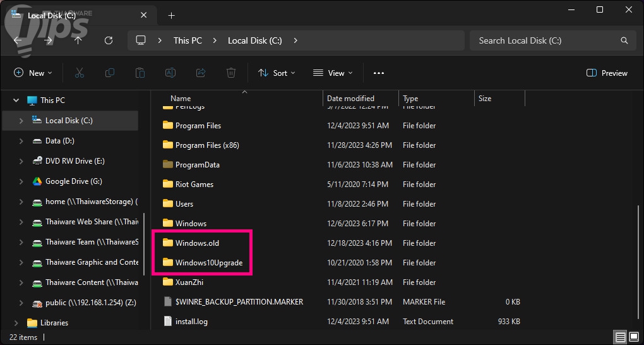Select public (\\192.168.1.254) (Z:) drive

pyautogui.click(x=91, y=303)
